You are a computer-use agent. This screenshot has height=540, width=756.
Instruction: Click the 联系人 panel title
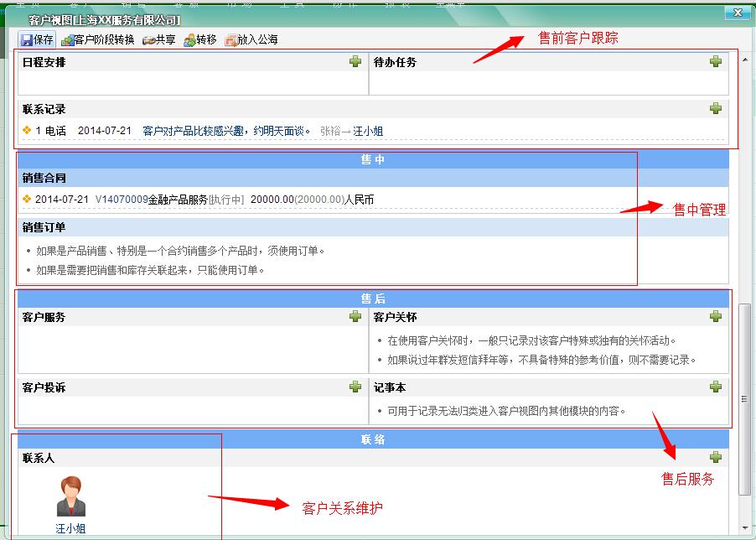(x=39, y=458)
